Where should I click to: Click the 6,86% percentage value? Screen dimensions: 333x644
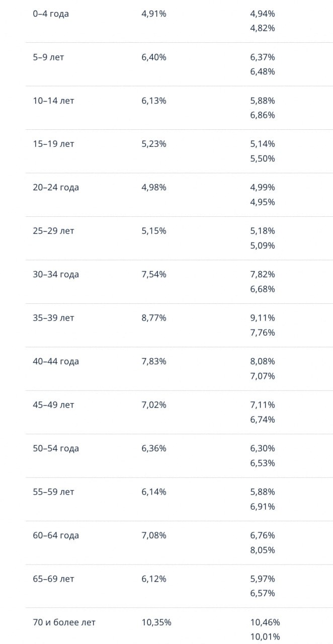coord(263,115)
